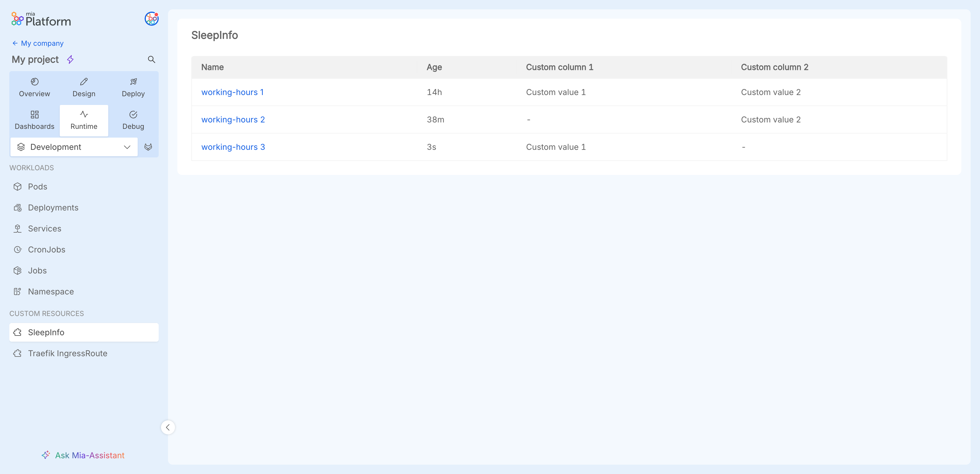Click the lightning bolt beside My project
This screenshot has height=474, width=980.
[x=70, y=59]
